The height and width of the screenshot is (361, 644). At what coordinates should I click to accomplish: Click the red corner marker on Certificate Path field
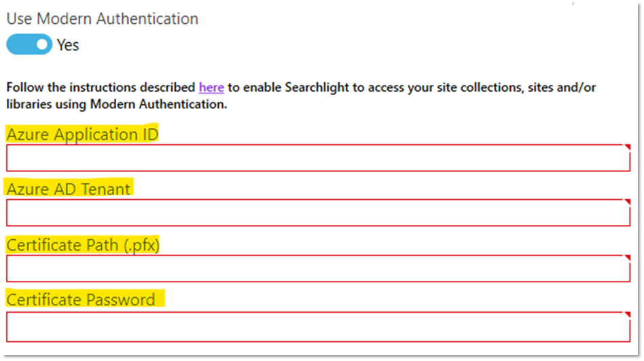pos(627,258)
